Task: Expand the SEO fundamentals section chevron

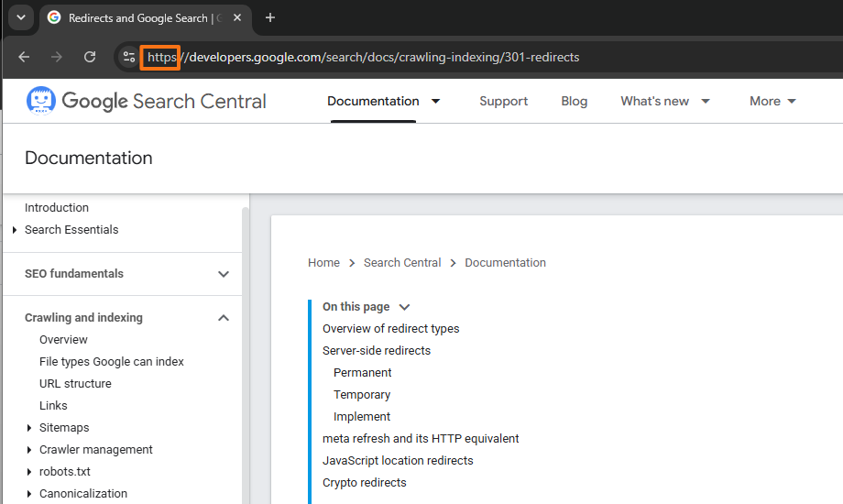Action: (224, 274)
